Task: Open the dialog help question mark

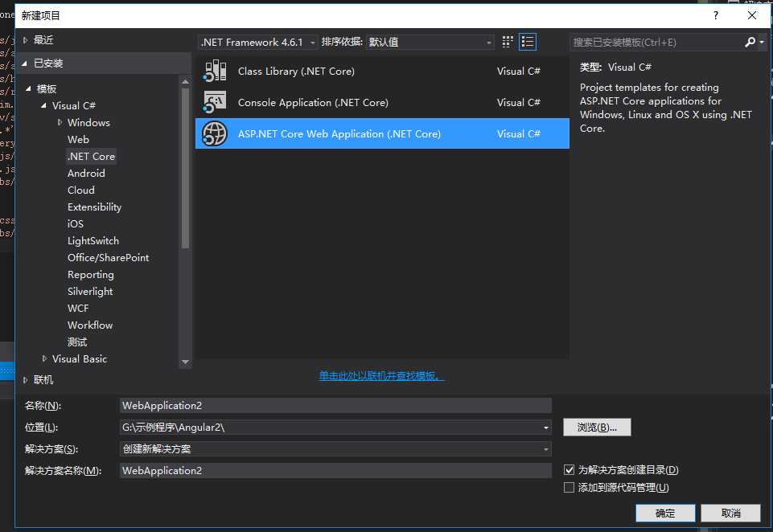Action: [716, 15]
